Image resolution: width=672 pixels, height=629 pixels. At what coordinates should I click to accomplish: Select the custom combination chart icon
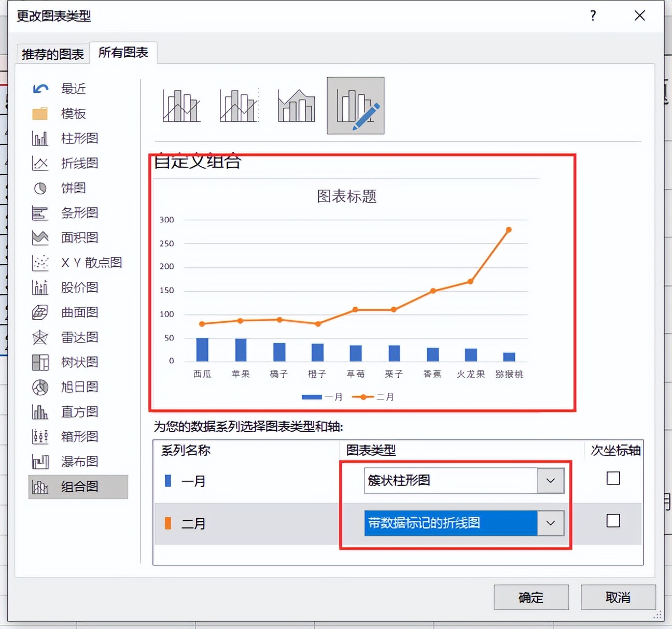pyautogui.click(x=356, y=106)
